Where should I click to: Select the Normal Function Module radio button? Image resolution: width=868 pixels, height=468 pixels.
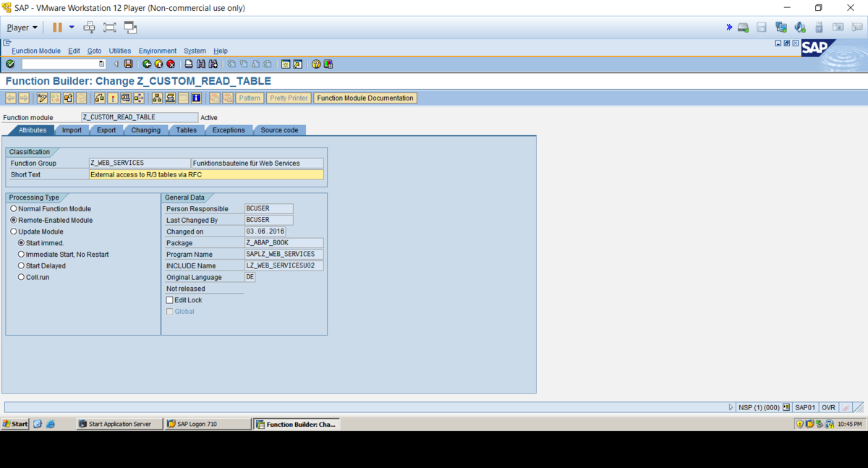coord(13,209)
